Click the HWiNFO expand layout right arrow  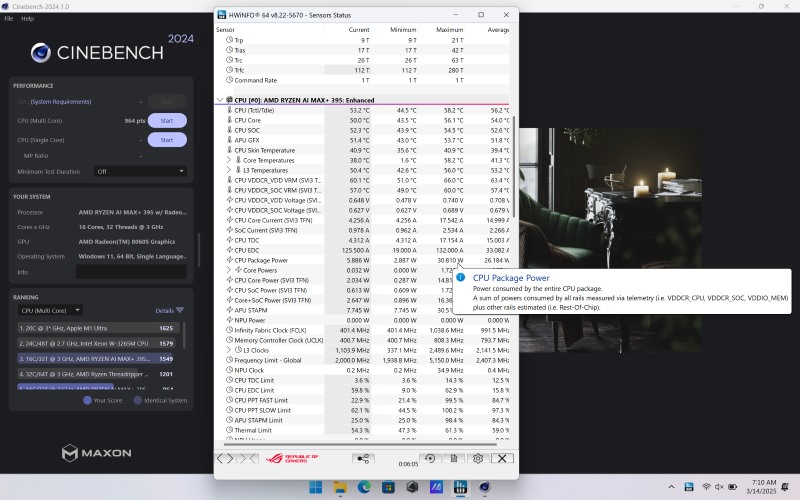pyautogui.click(x=231, y=458)
